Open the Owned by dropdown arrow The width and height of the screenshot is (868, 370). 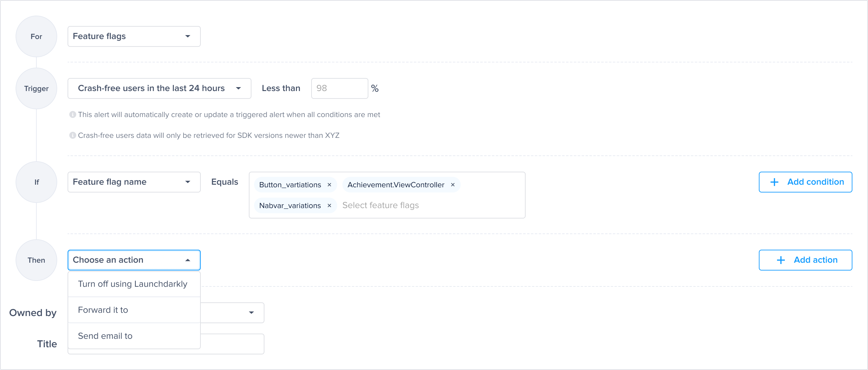point(251,313)
